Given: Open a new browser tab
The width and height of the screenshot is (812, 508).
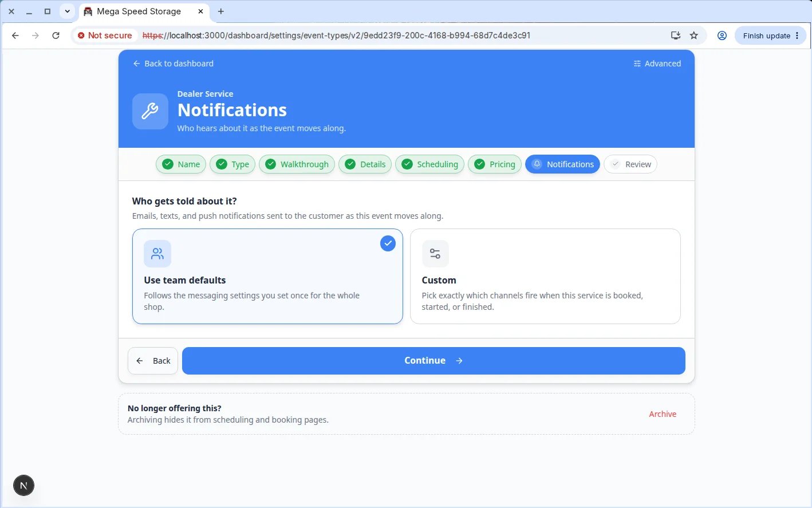Looking at the screenshot, I should [221, 11].
